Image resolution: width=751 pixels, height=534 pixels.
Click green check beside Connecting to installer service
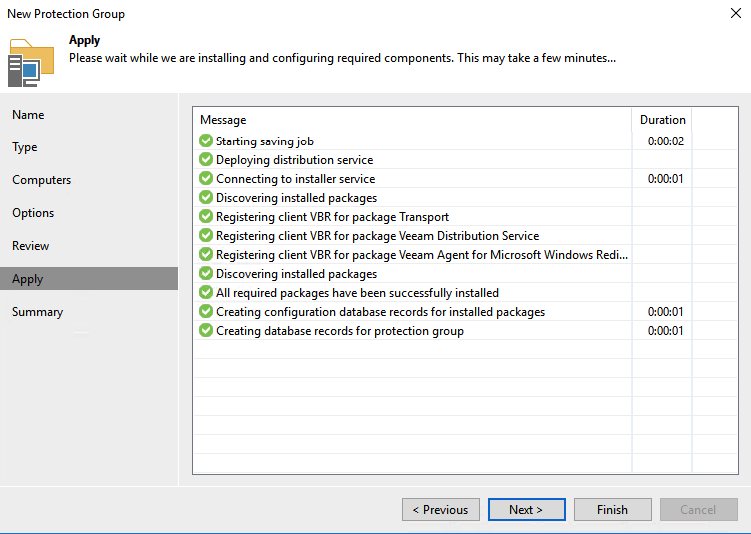pos(206,179)
